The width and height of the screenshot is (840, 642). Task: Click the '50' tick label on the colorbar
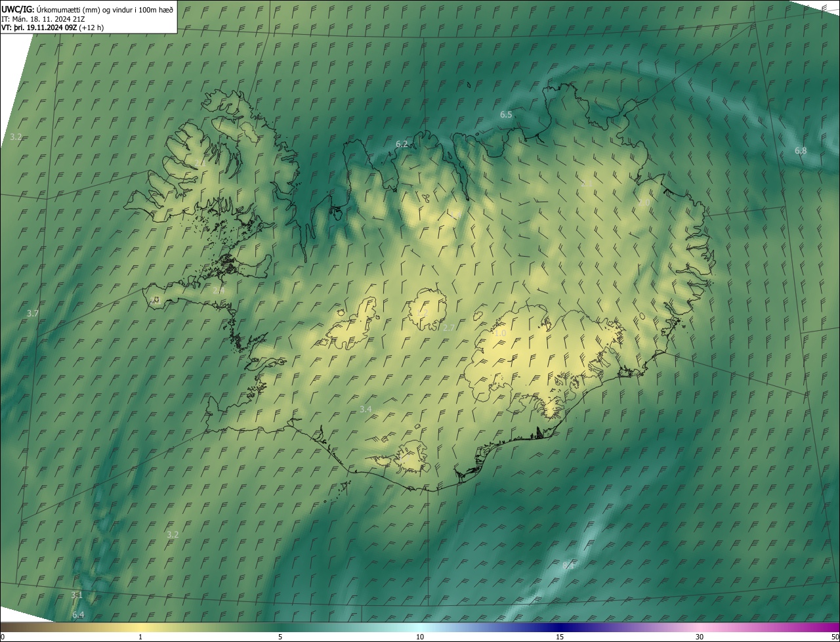click(835, 637)
